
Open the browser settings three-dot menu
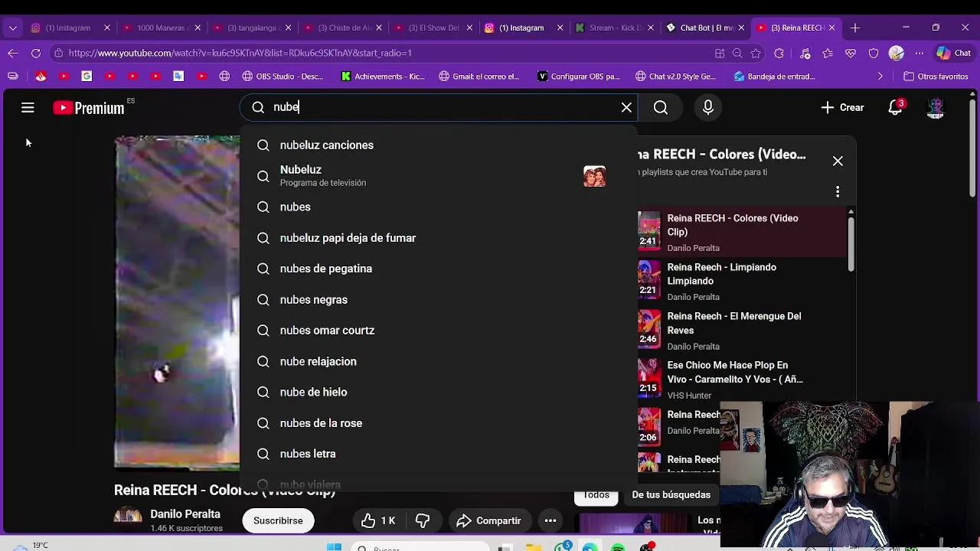(x=920, y=54)
